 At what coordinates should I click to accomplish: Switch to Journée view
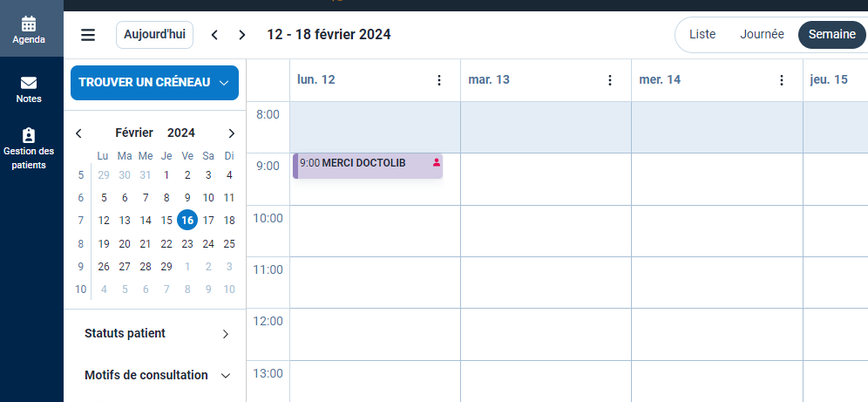(x=762, y=35)
